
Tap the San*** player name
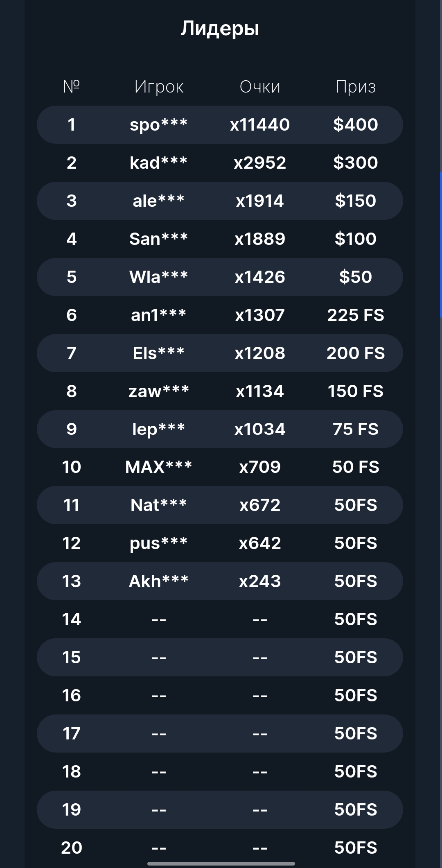coord(158,239)
